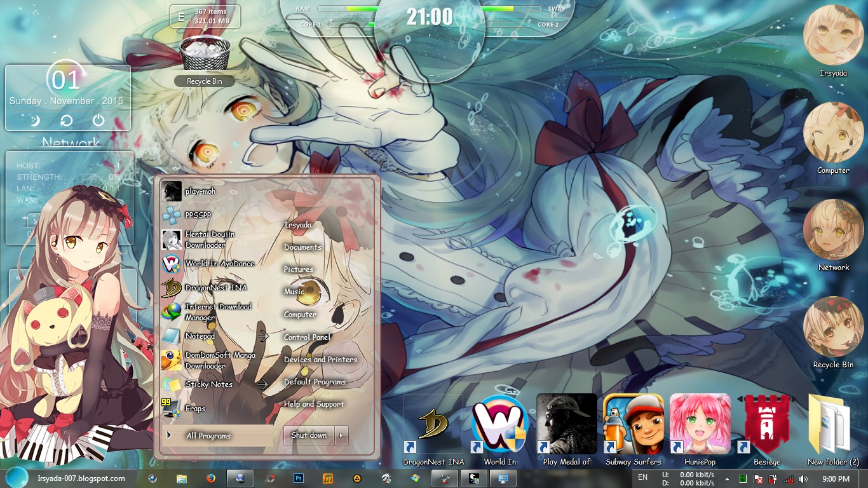Open Music from Start menu
This screenshot has width=868, height=488.
[294, 292]
